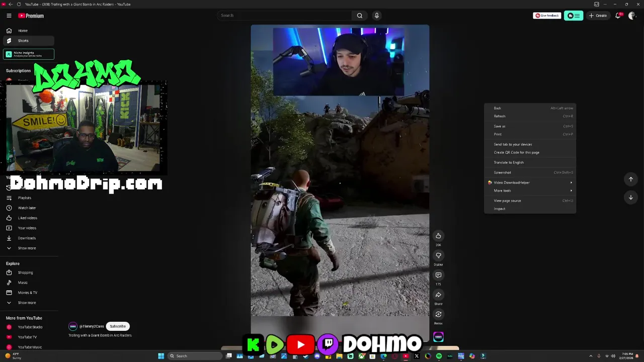Click the teal extension playlist button

coord(574,16)
